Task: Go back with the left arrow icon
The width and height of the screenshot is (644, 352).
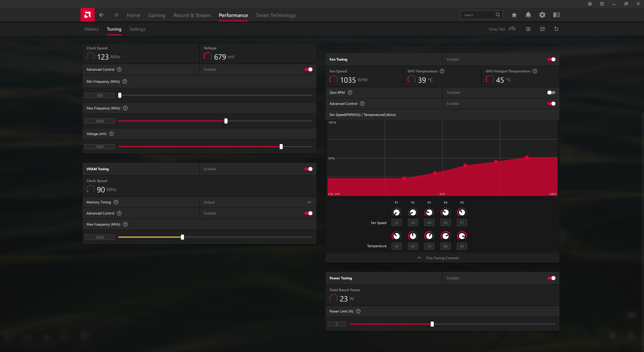Action: [101, 15]
